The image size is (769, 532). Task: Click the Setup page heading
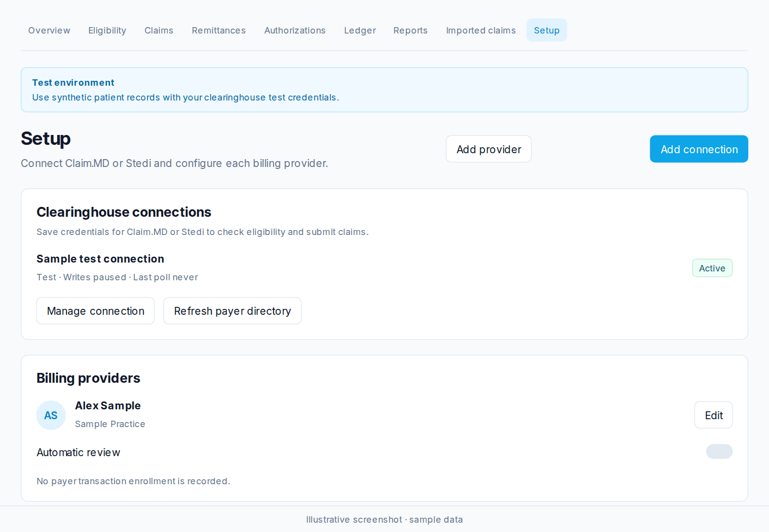click(45, 139)
